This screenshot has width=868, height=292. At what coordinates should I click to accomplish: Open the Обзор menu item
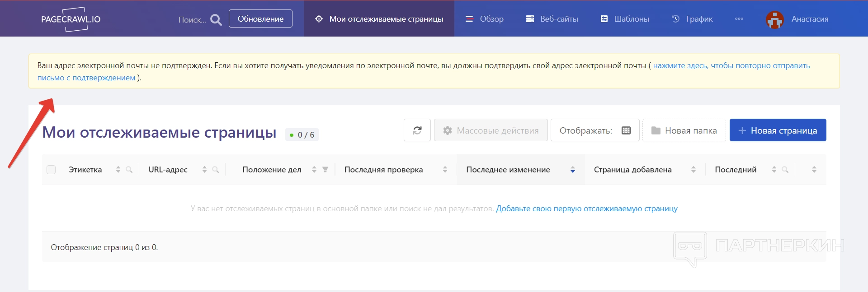click(485, 19)
